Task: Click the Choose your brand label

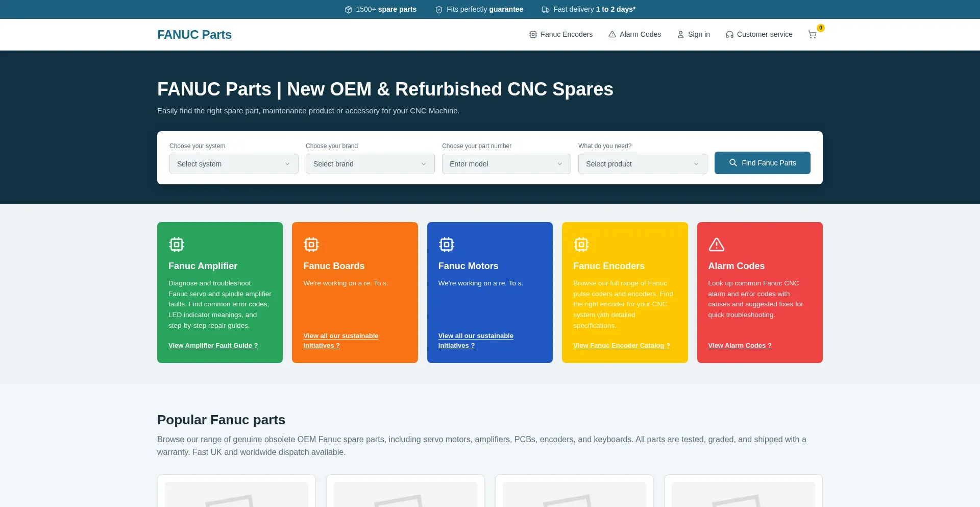Action: [x=332, y=146]
